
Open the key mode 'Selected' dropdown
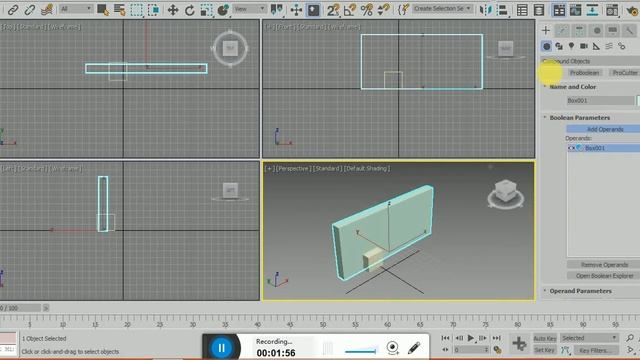[x=589, y=338]
